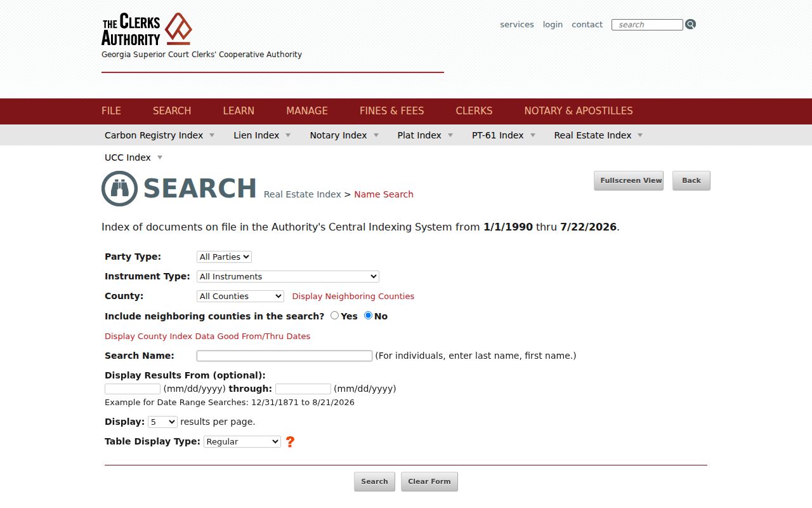Open the LEARN main menu

point(239,110)
